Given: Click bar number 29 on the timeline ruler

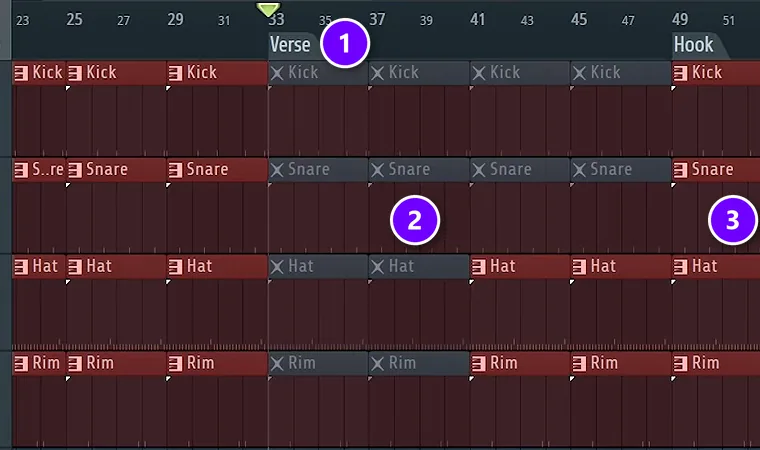Looking at the screenshot, I should click(x=175, y=19).
